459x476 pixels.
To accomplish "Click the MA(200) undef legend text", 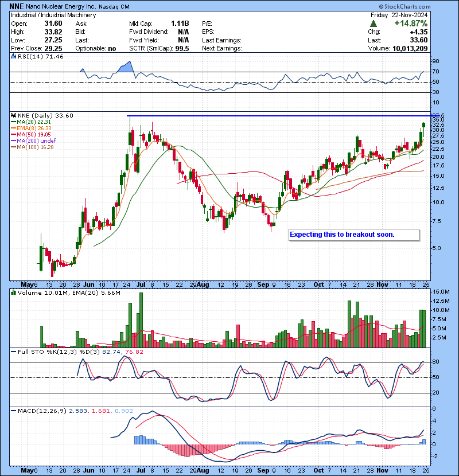I will [36, 141].
